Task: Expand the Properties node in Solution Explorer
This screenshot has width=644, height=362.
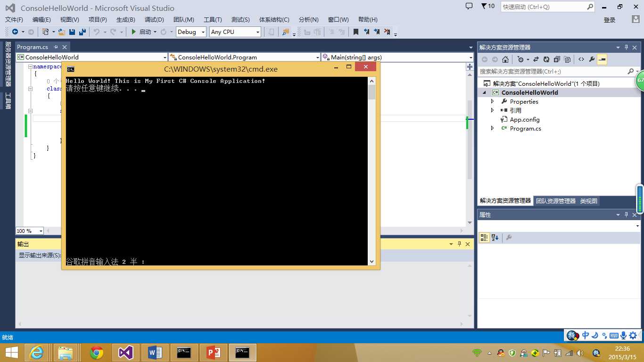Action: coord(492,101)
